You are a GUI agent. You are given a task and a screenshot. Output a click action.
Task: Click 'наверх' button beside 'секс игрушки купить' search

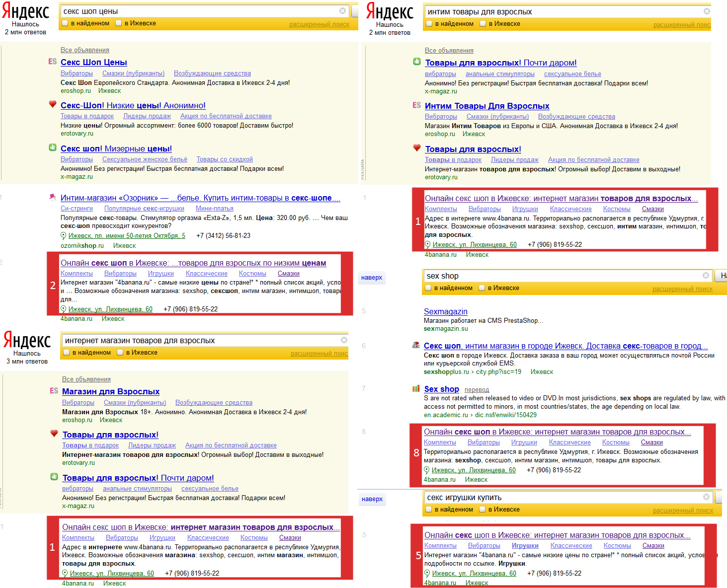pos(372,499)
